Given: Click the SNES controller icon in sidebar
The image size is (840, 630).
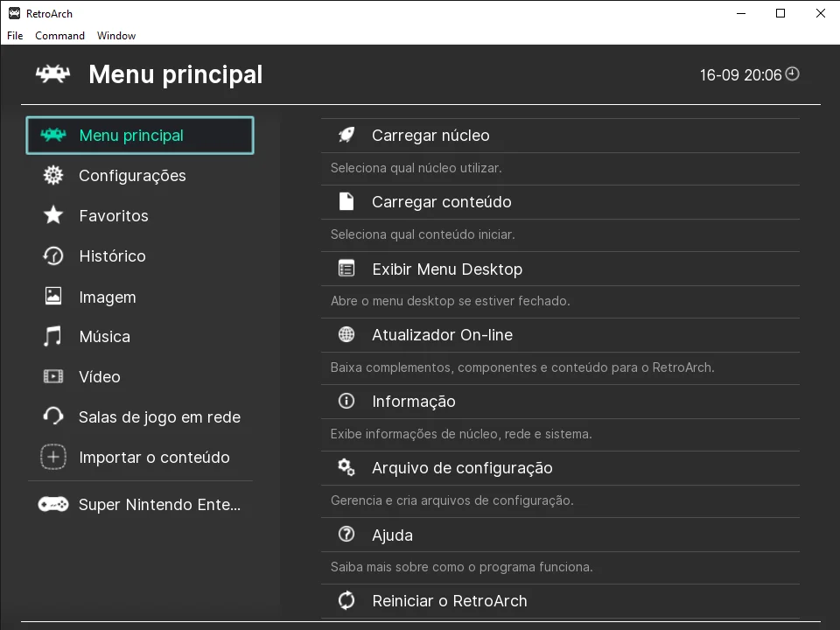Looking at the screenshot, I should pyautogui.click(x=53, y=505).
